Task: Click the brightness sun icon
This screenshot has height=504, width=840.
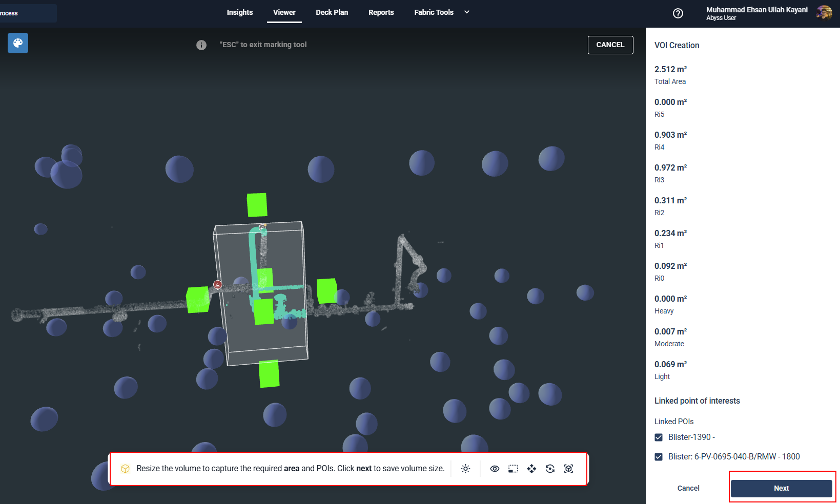Action: tap(465, 469)
